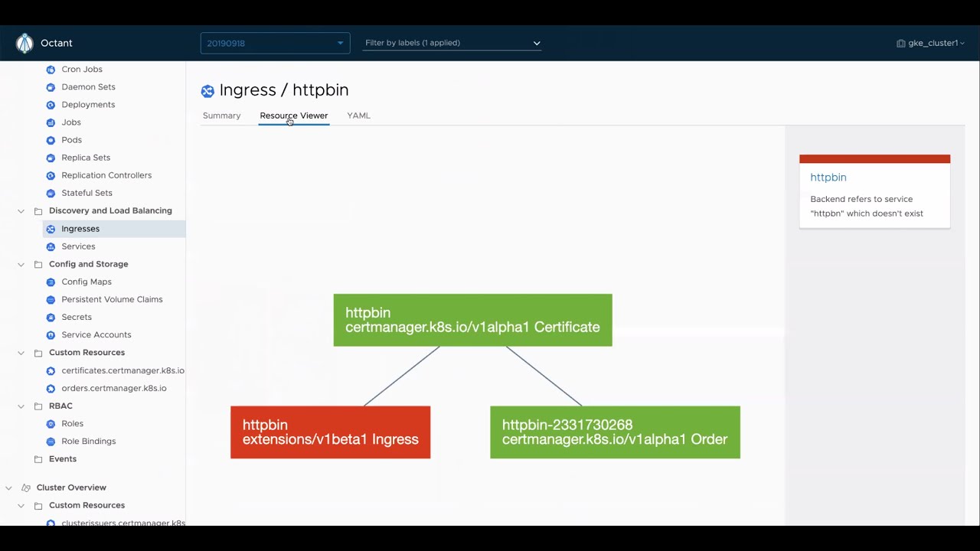This screenshot has height=551, width=980.
Task: Collapse Custom Resources chevron above certificates.certmanager.k8s.io
Action: 21,353
